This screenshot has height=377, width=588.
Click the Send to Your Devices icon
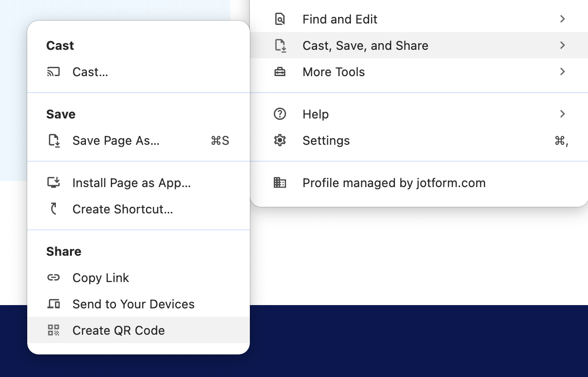coord(53,304)
